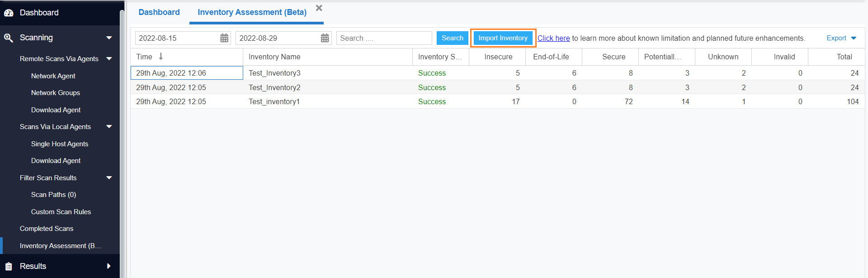This screenshot has height=278, width=868.
Task: Focus the Search text field
Action: coord(384,38)
